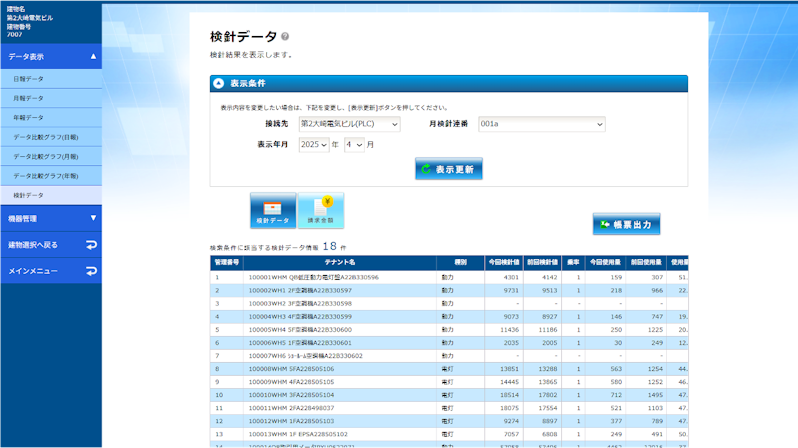This screenshot has width=798, height=448.
Task: Open the month dropdown showing 4
Action: click(353, 145)
